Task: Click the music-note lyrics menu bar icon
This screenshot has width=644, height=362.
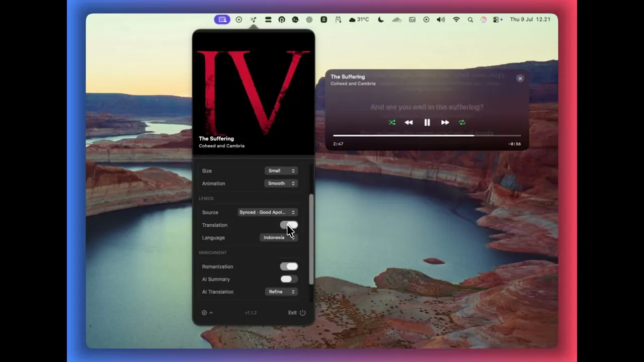Action: click(254, 20)
